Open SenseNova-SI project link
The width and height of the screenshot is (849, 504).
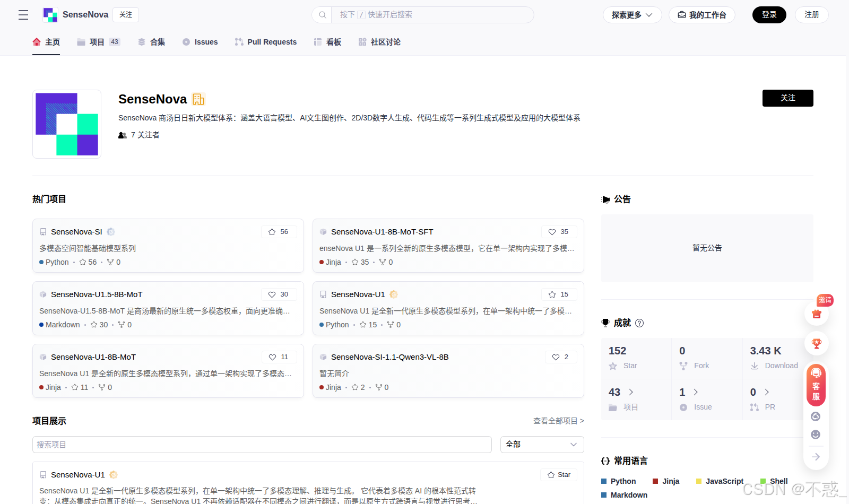[x=76, y=232]
